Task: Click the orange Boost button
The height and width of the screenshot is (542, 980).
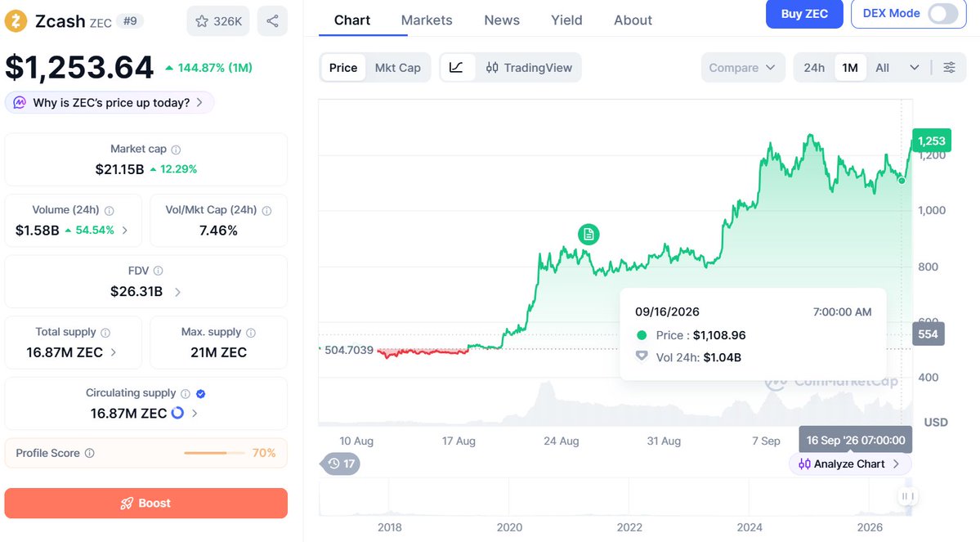Action: pyautogui.click(x=146, y=504)
